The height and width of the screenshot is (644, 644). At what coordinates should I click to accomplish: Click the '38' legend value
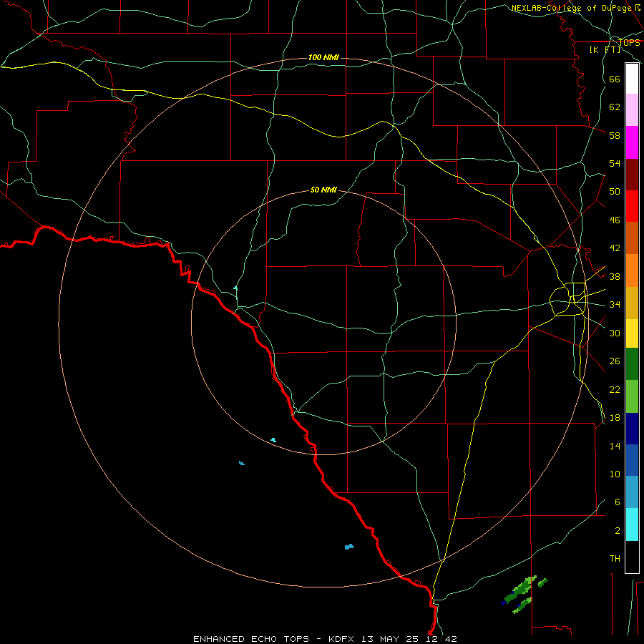click(x=615, y=276)
